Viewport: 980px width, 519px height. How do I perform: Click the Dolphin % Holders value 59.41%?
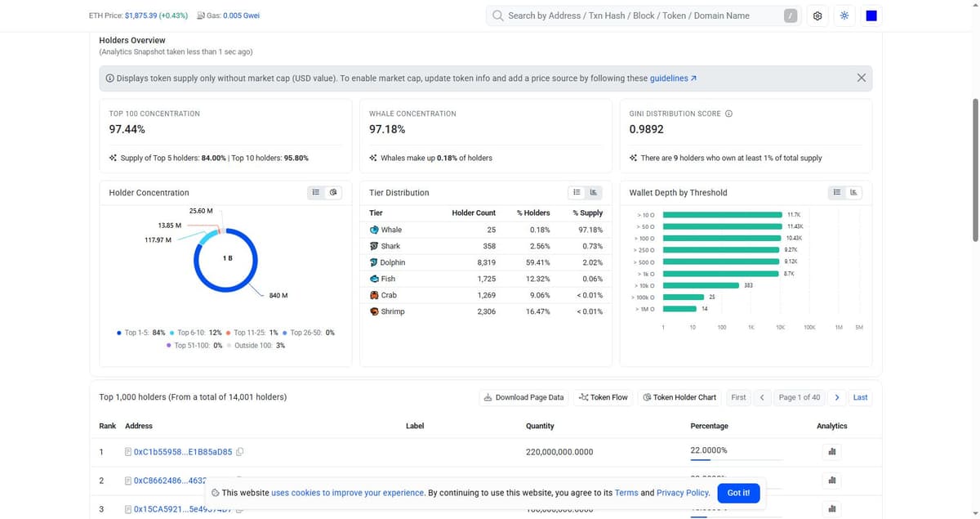537,262
